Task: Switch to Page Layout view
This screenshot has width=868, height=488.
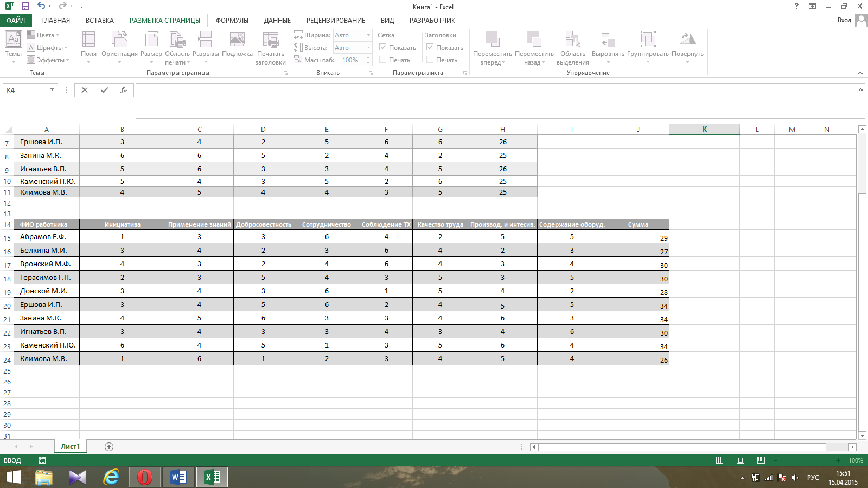Action: pyautogui.click(x=741, y=460)
